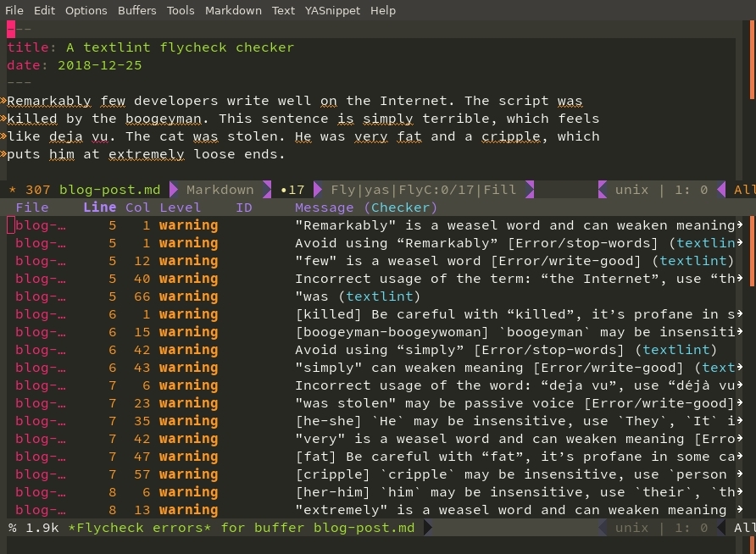Screen dimensions: 756x554
Task: Select the "few" is a weasel word warning
Action: tap(375, 261)
